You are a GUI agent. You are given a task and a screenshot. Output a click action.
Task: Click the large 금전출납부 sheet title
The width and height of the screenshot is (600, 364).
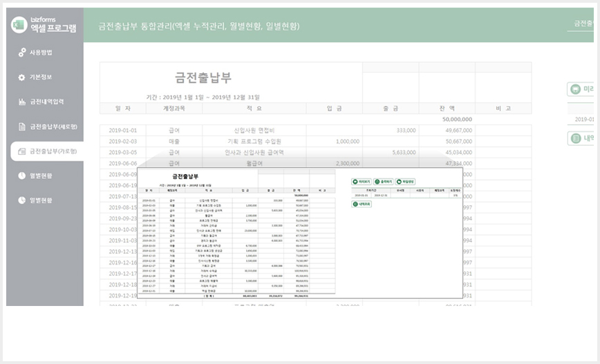pyautogui.click(x=203, y=77)
